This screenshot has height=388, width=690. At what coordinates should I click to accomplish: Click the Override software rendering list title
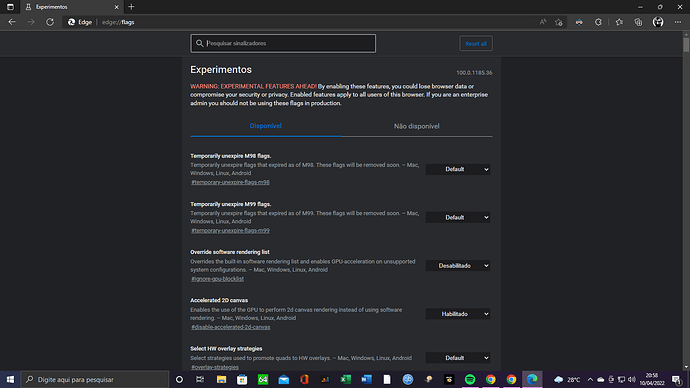click(230, 252)
